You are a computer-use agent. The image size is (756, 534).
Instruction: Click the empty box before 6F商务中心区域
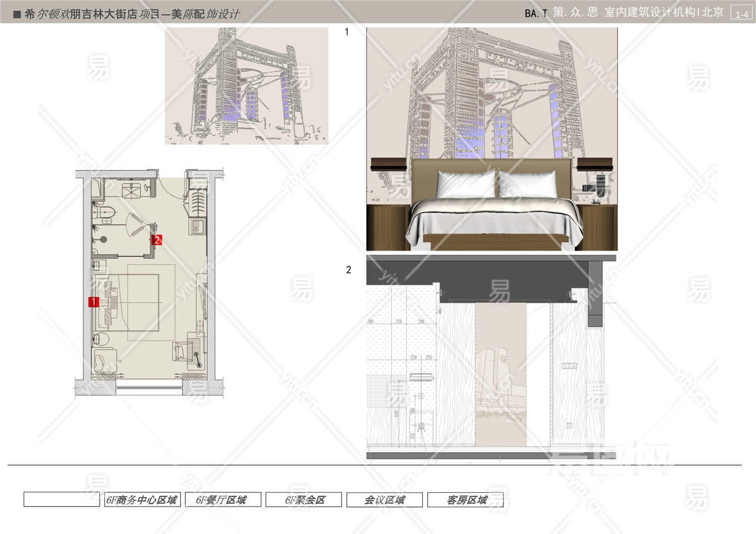pyautogui.click(x=61, y=500)
